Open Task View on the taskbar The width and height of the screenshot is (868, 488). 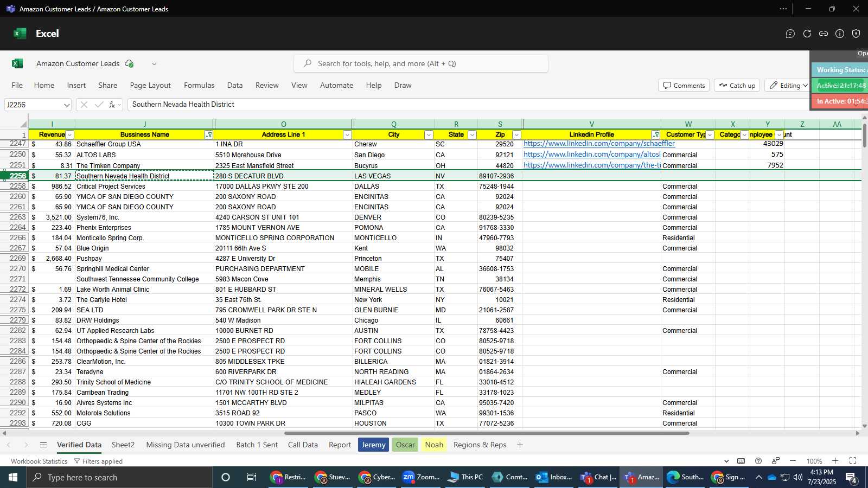(x=251, y=477)
